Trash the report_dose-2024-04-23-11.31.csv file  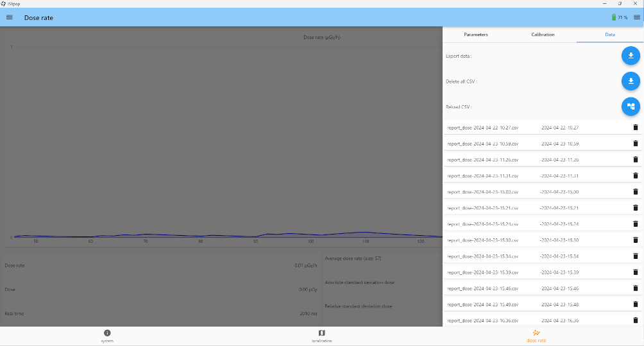(x=635, y=176)
